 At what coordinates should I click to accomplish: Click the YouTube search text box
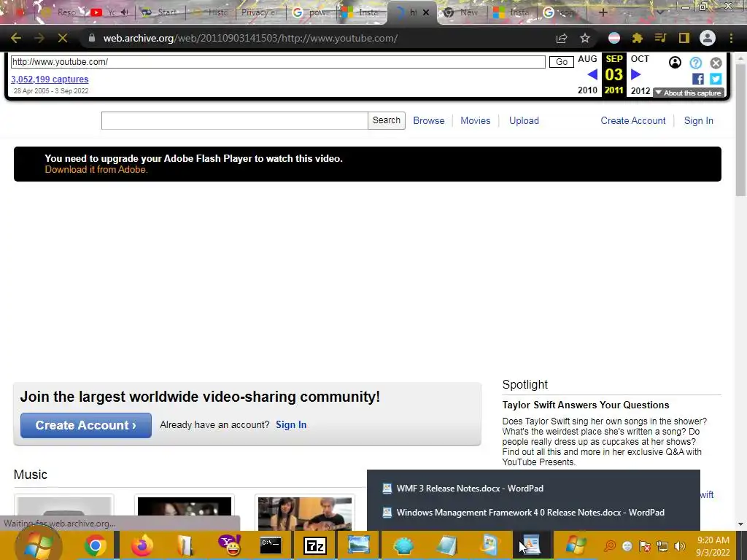234,120
